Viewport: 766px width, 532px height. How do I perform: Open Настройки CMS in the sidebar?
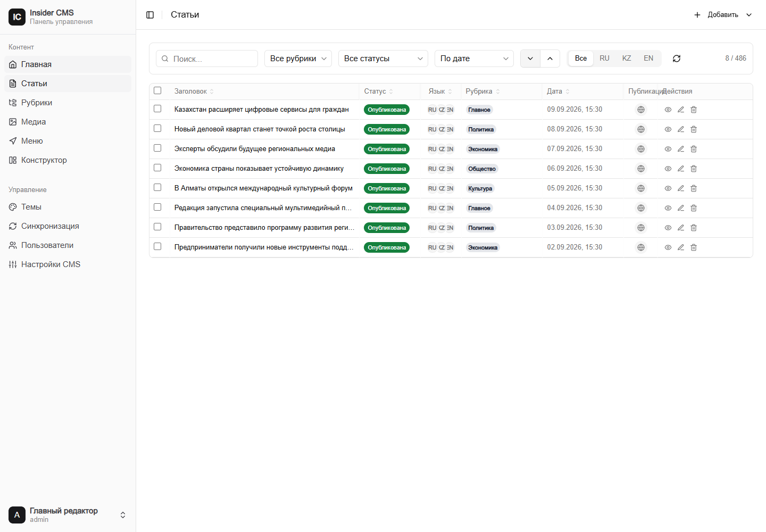point(68,264)
